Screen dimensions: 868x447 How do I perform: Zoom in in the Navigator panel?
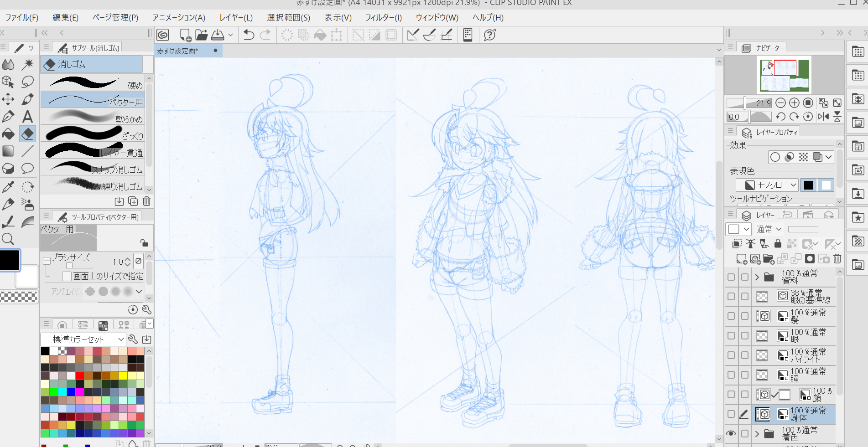(794, 103)
